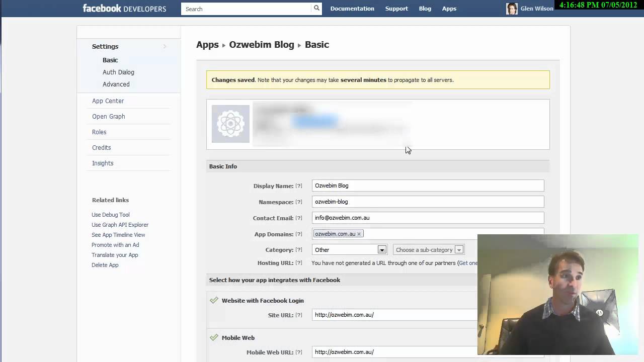644x362 pixels.
Task: Click the Use Graph API Explorer link
Action: tap(120, 225)
